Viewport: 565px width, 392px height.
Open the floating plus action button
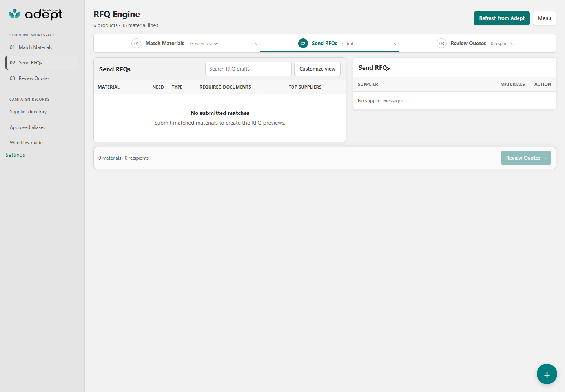547,374
